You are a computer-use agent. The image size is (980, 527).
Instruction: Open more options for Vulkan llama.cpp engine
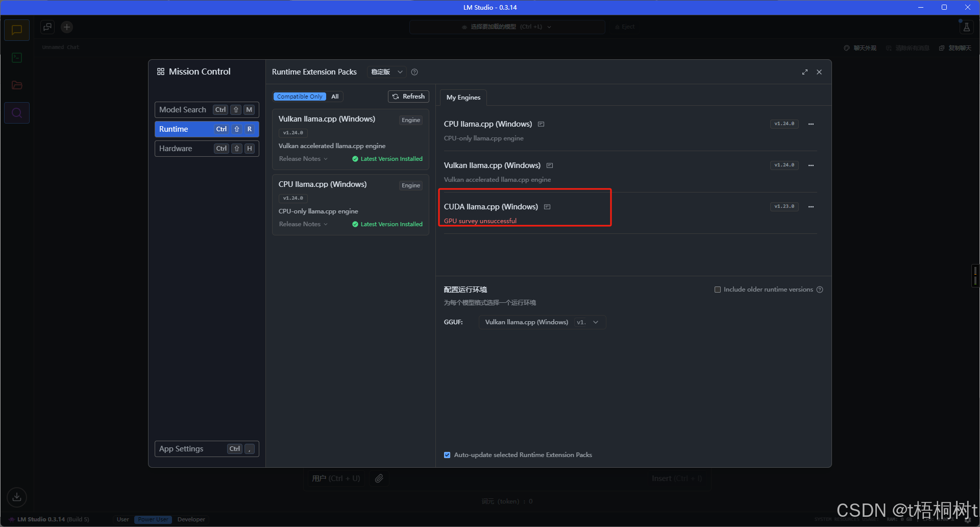pos(811,165)
